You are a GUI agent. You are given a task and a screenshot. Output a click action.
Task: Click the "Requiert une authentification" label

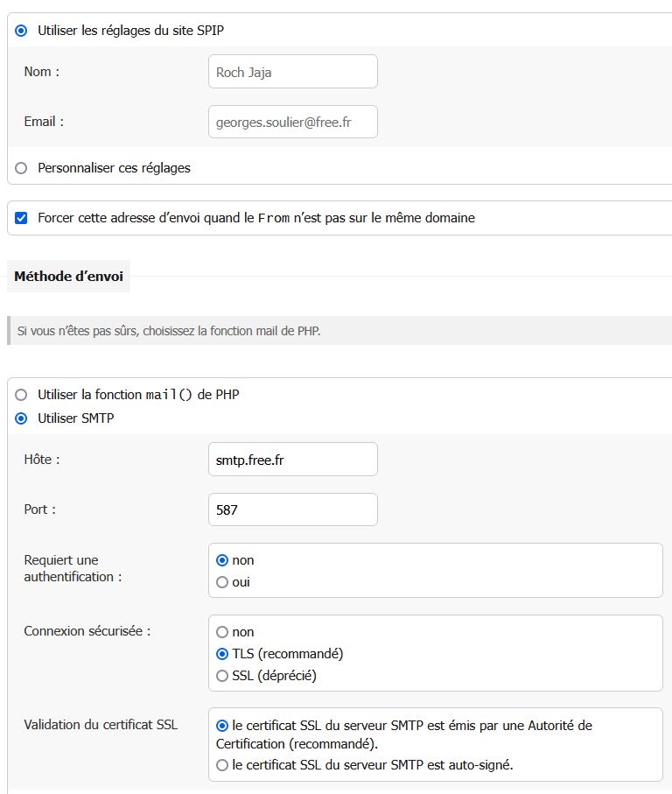click(73, 568)
